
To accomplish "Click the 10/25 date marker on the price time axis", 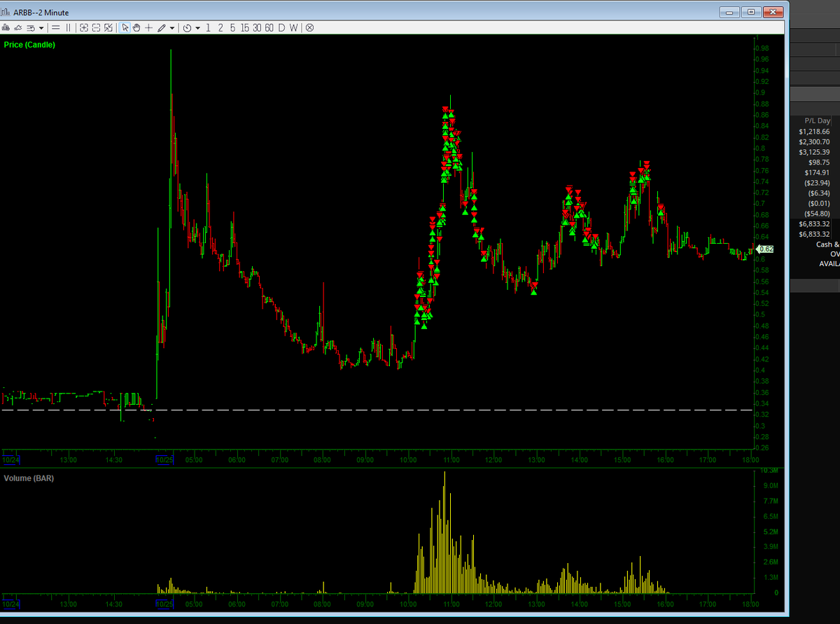I will [164, 460].
